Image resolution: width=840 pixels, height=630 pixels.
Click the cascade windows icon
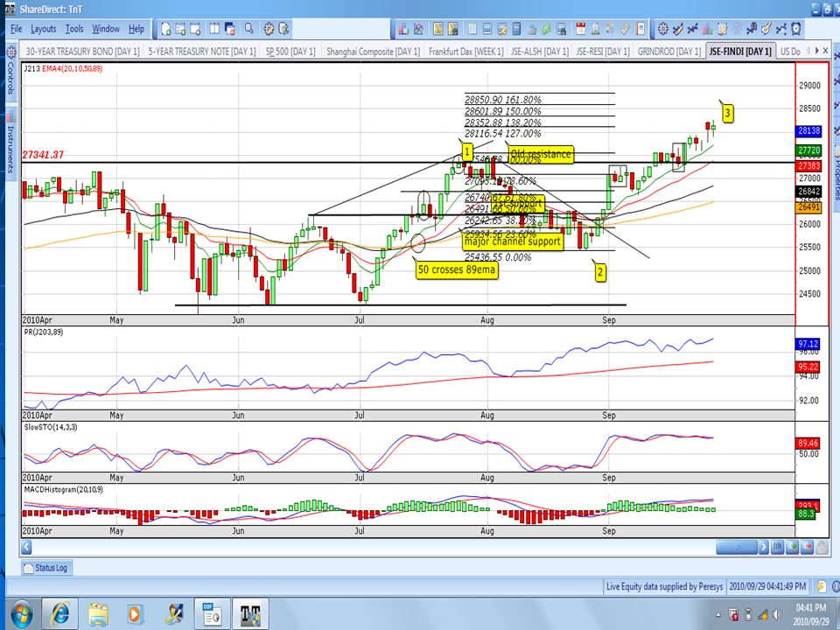point(230,29)
